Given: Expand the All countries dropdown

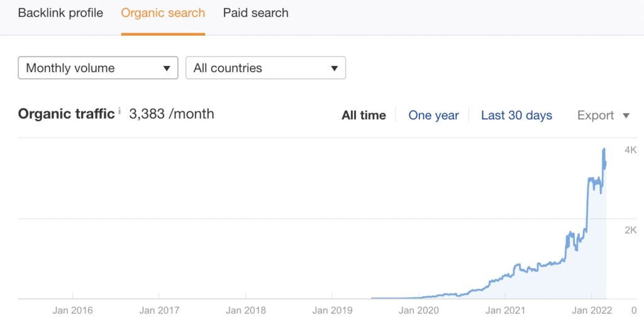Looking at the screenshot, I should (265, 68).
